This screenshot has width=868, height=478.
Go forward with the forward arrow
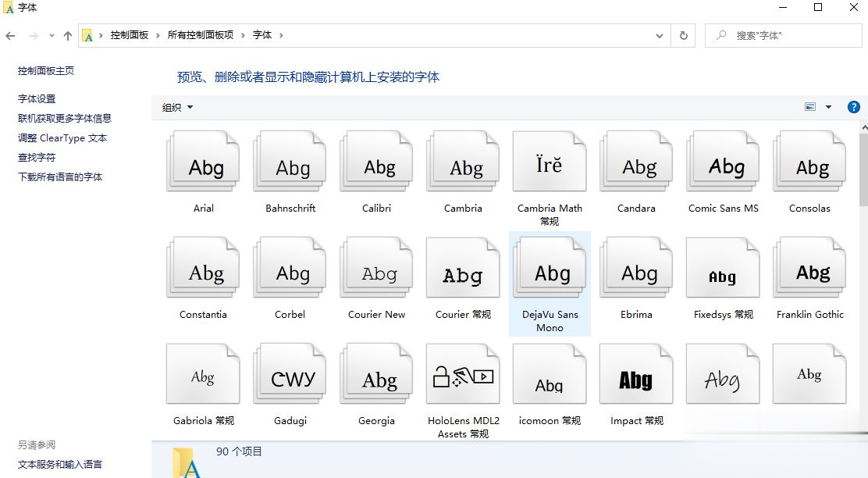pyautogui.click(x=34, y=36)
